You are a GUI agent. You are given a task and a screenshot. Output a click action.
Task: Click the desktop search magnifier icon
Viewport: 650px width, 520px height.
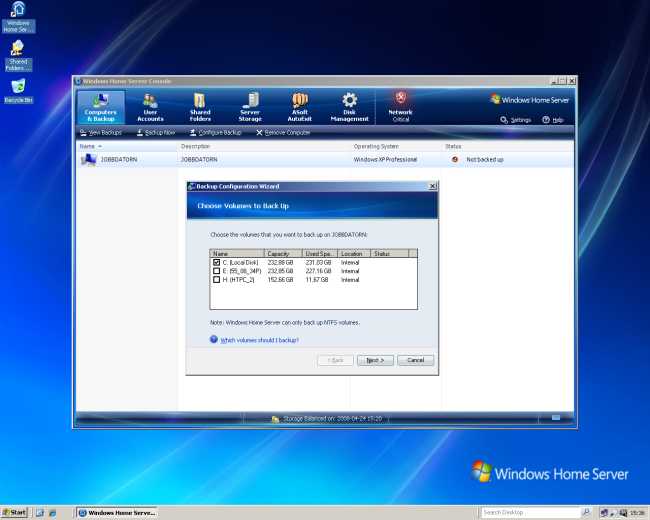coord(586,513)
